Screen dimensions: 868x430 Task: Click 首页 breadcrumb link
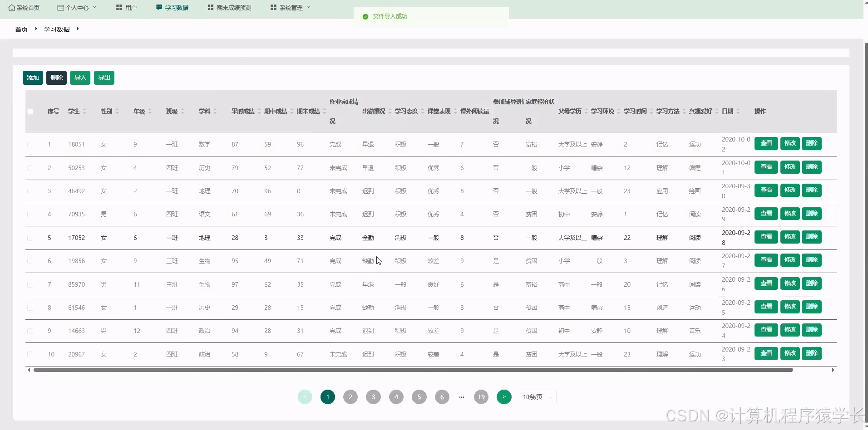click(x=21, y=29)
